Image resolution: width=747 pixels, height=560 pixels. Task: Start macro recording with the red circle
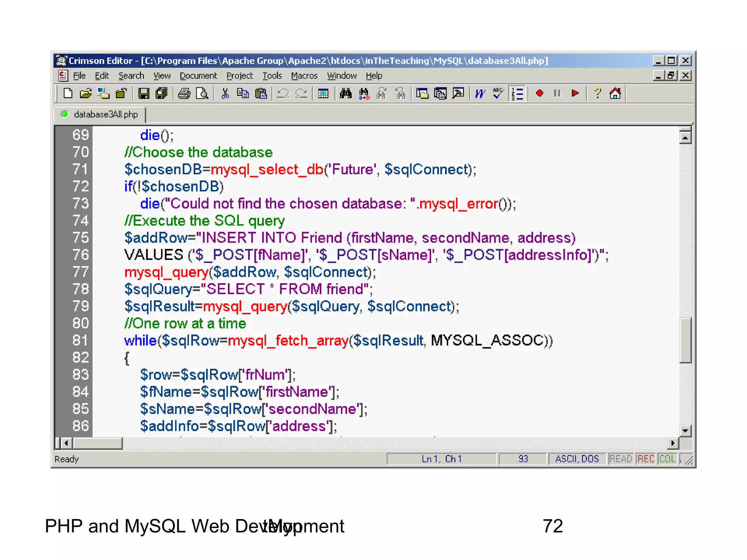point(539,94)
